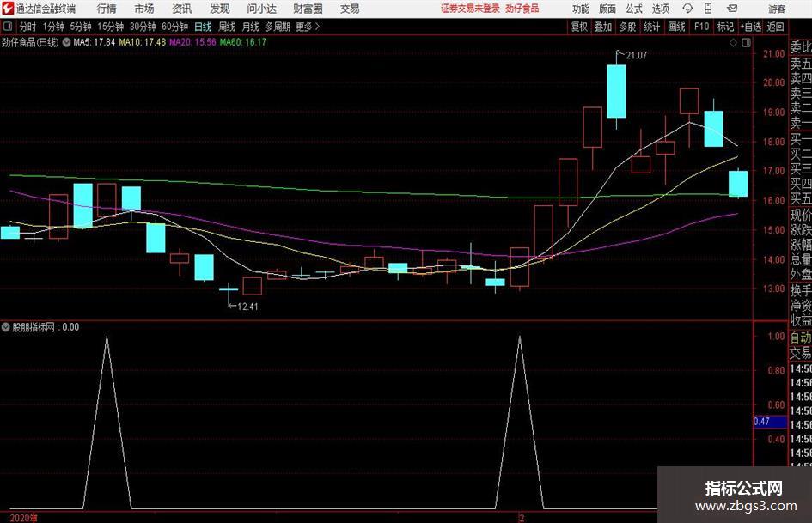The image size is (812, 523).
Task: Open the 版面 menu
Action: tap(607, 9)
